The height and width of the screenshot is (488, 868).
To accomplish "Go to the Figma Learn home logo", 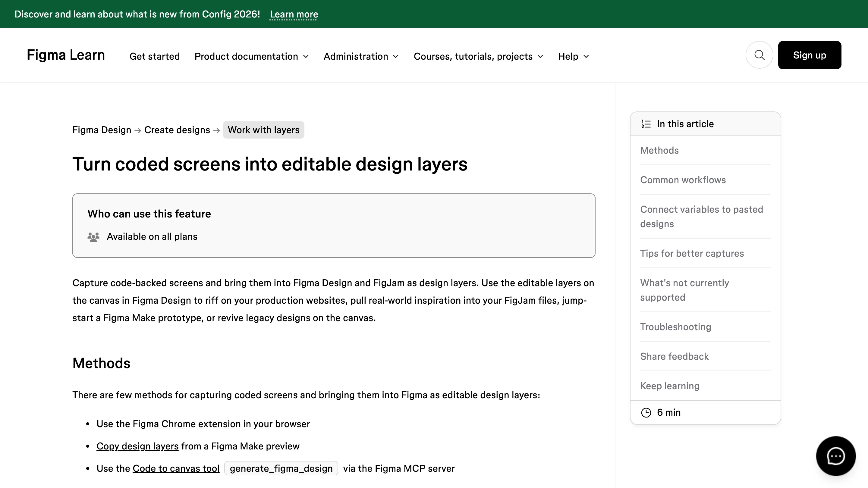I will (x=66, y=55).
